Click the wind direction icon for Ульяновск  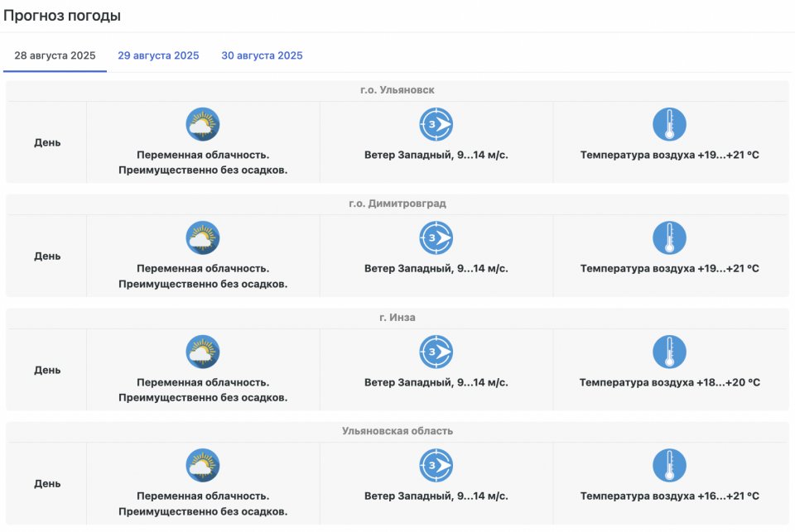click(436, 125)
